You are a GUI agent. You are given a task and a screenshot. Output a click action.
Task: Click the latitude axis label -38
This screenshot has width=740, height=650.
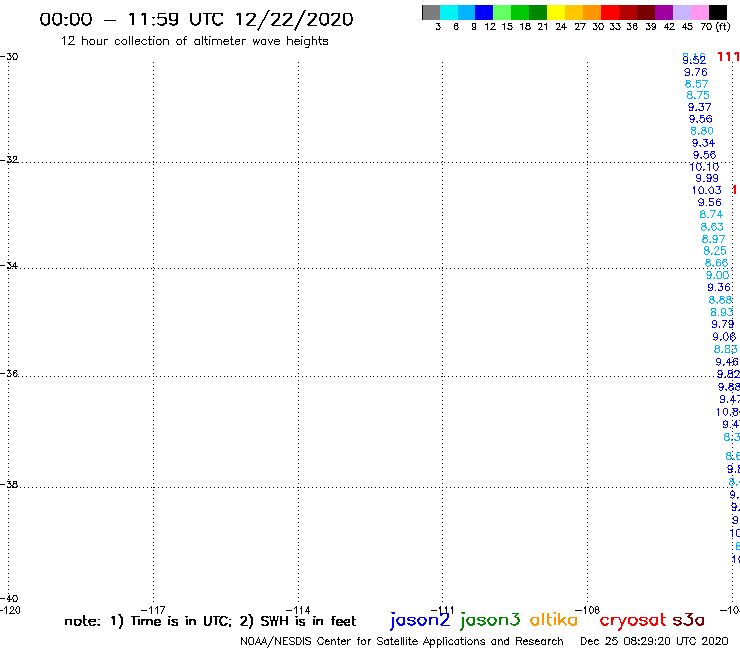pos(9,484)
